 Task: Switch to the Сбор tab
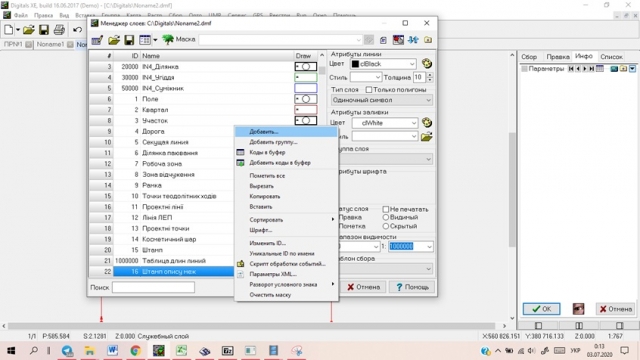529,57
